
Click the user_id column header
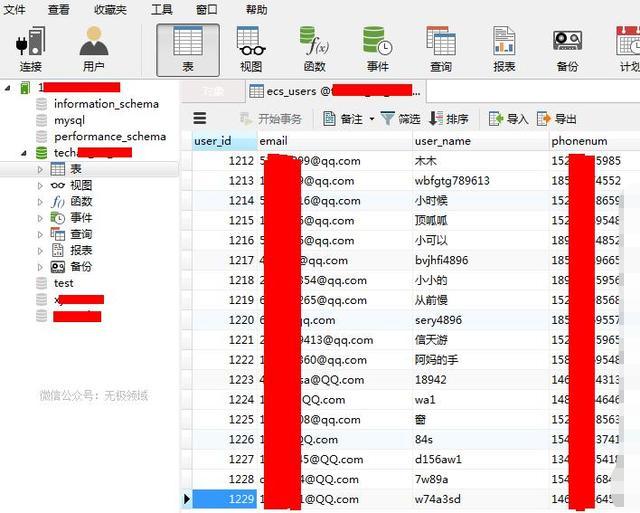click(224, 141)
